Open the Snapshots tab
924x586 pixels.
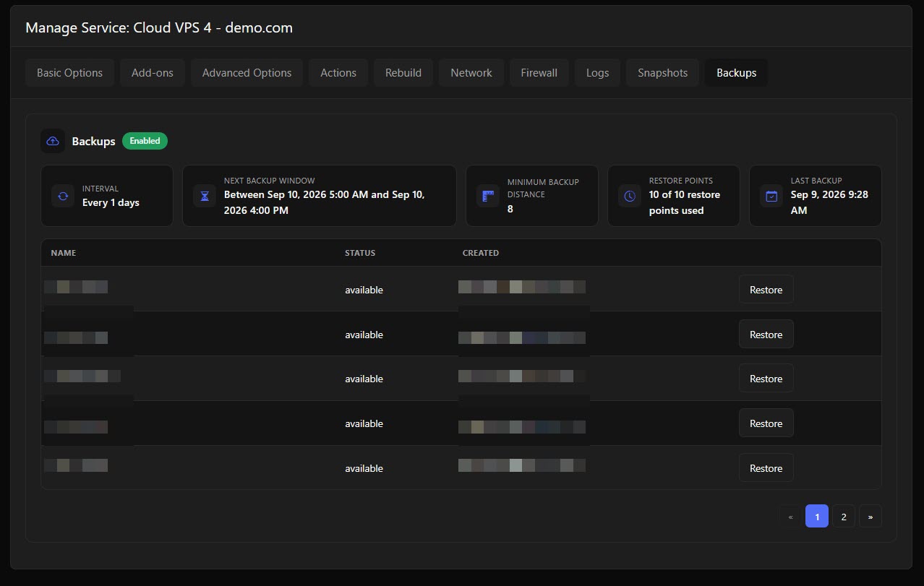click(x=663, y=73)
